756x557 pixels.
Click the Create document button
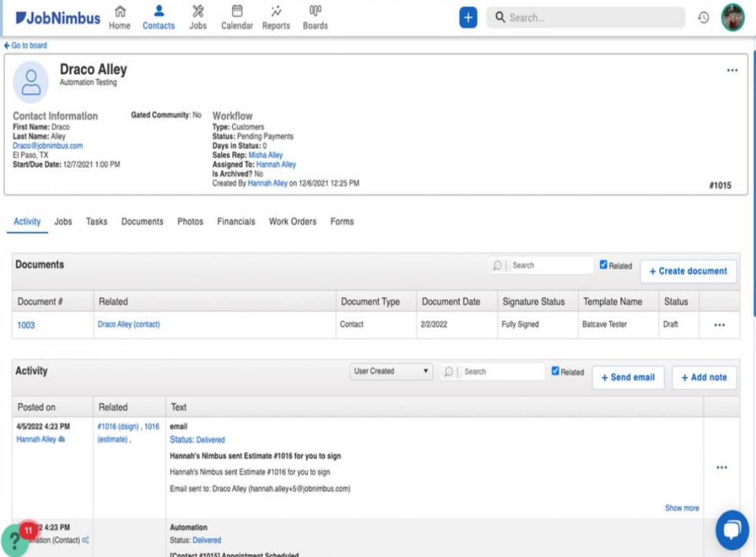688,271
